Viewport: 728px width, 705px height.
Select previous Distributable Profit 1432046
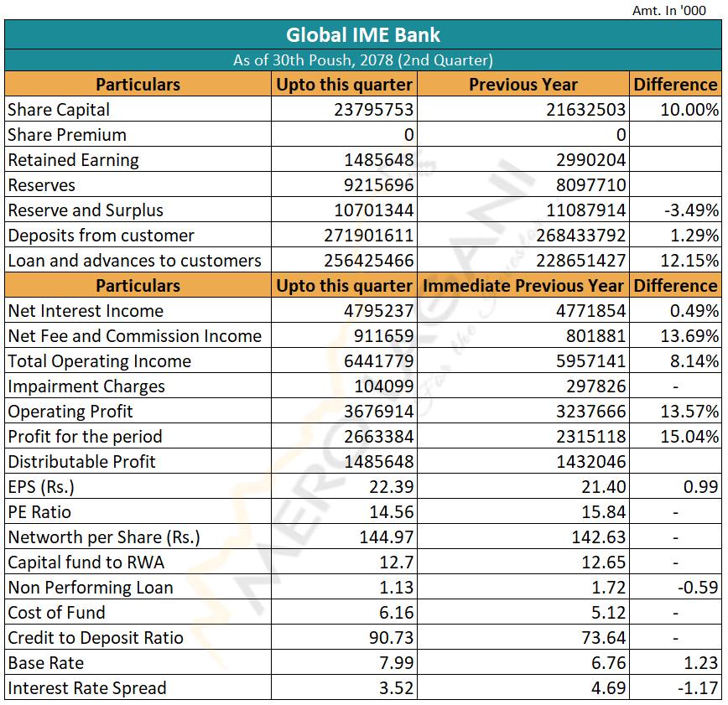click(x=591, y=462)
